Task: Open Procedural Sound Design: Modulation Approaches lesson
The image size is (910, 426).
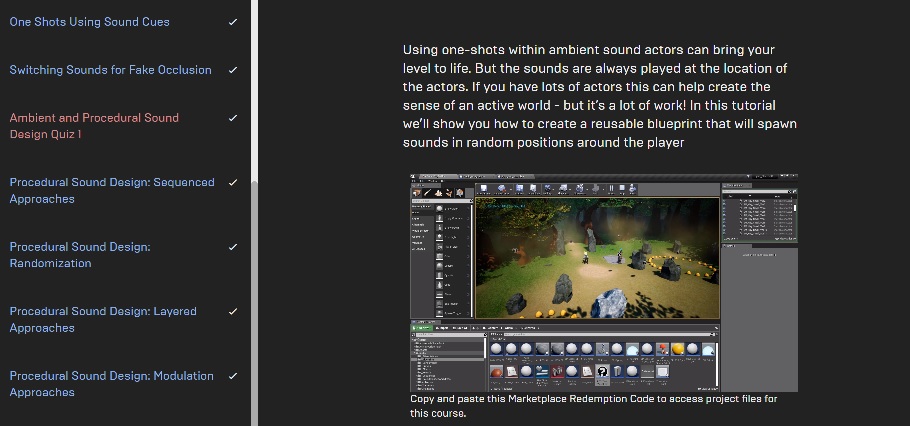Action: 111,384
